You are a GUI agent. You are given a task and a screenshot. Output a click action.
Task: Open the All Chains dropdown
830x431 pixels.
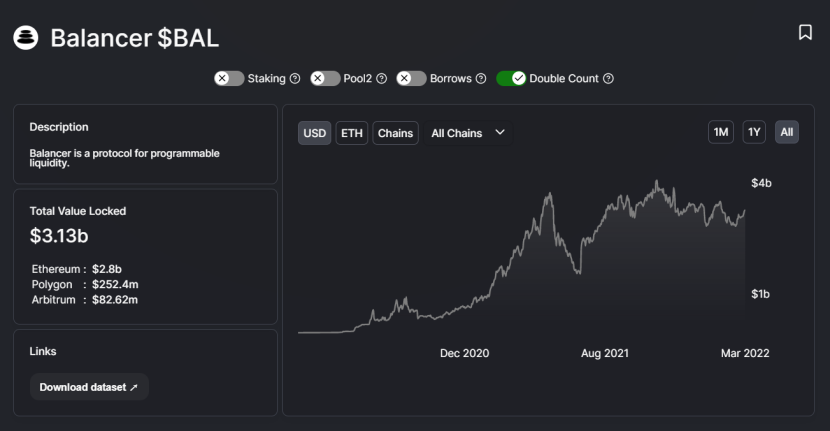coord(468,133)
